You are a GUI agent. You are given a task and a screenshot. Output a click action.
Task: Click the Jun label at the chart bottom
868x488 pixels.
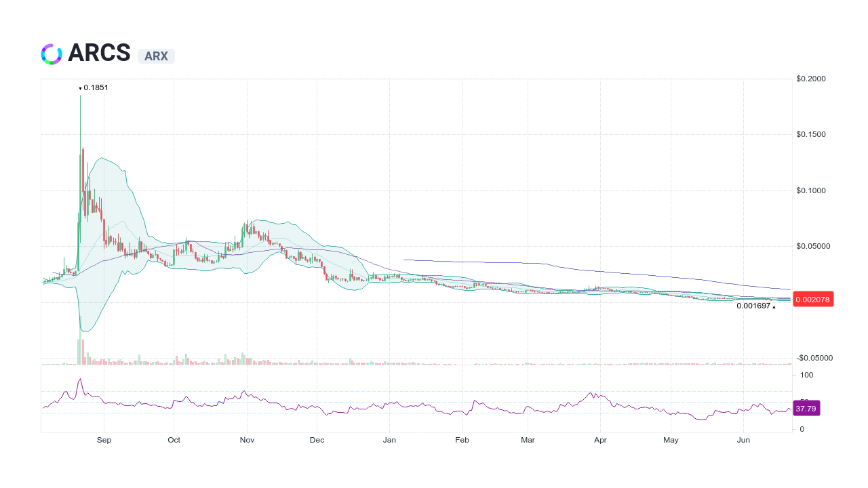pos(743,440)
